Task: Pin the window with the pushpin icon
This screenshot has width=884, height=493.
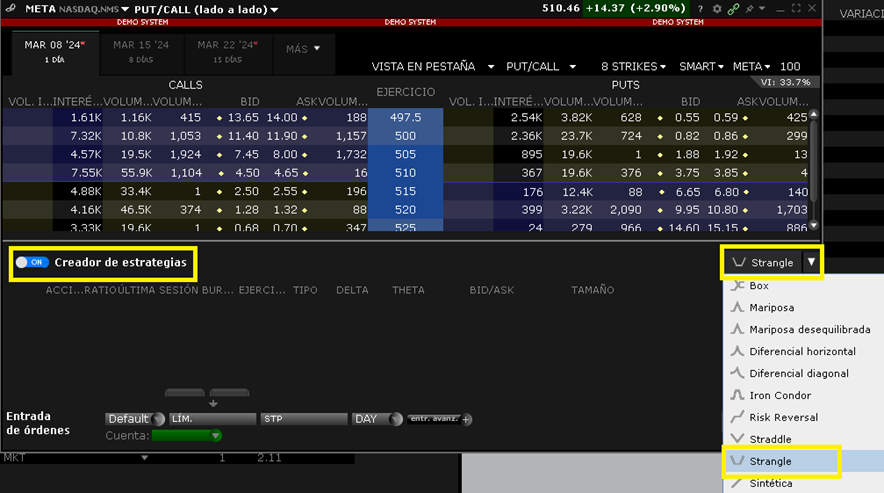Action: 751,8
